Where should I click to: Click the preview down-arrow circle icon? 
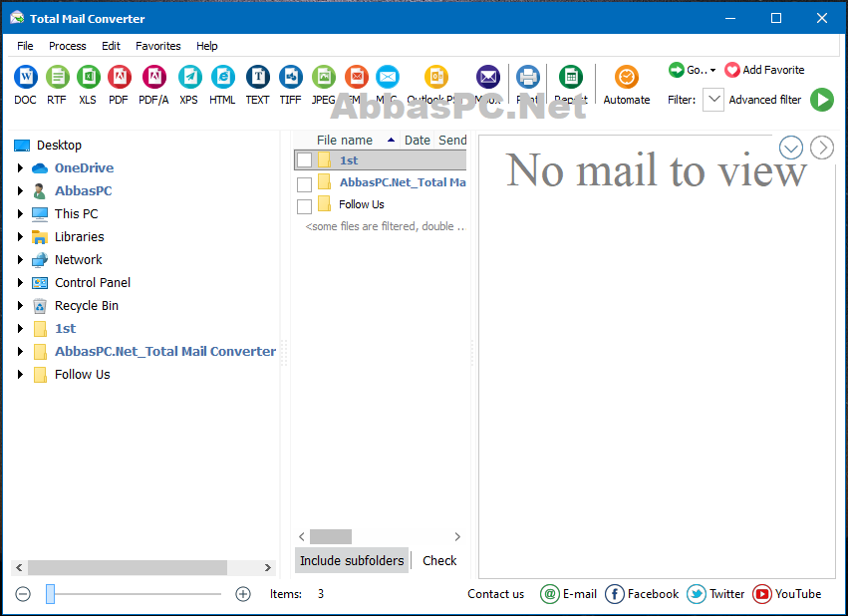pyautogui.click(x=790, y=148)
